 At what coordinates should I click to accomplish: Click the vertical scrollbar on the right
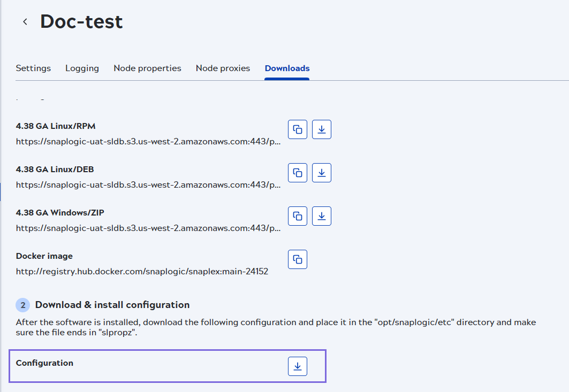[x=566, y=214]
